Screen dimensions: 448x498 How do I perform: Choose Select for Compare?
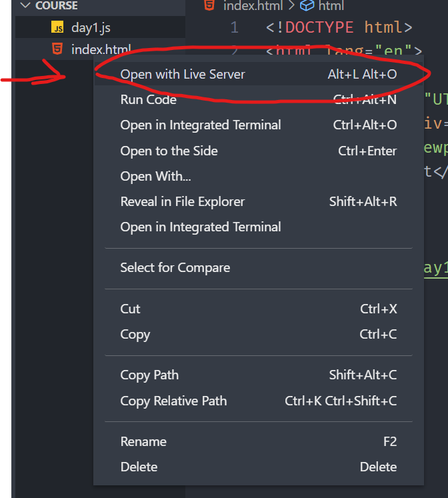pyautogui.click(x=259, y=268)
